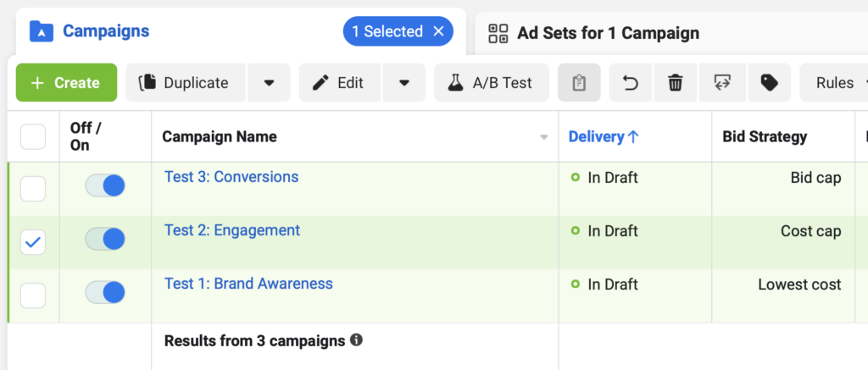Check the select-all header checkbox
Viewport: 868px width, 370px height.
(33, 136)
